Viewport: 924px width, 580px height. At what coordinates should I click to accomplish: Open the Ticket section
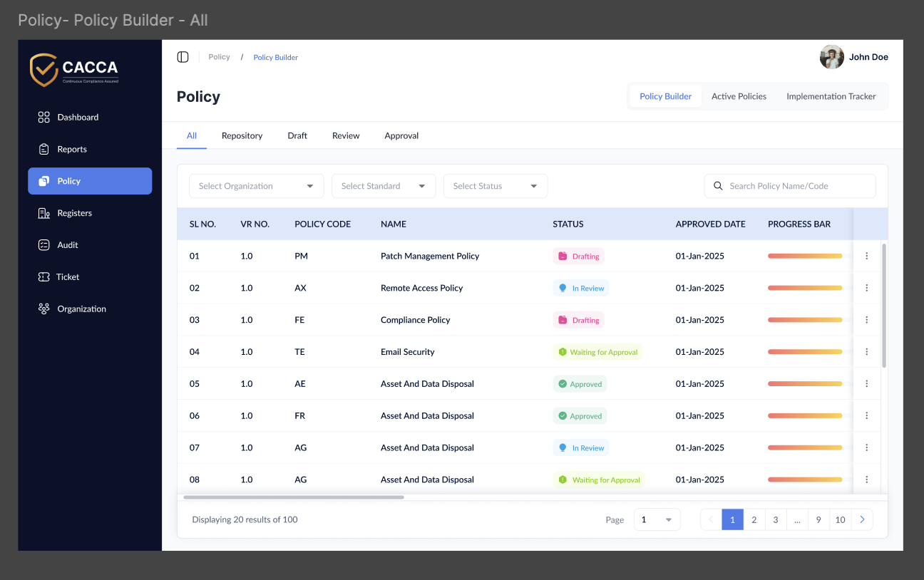(68, 277)
